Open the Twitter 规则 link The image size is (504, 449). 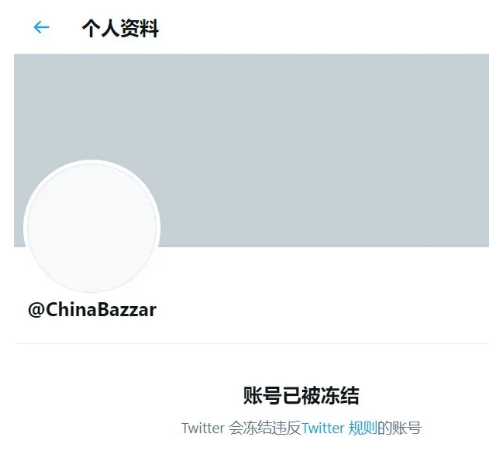point(339,428)
